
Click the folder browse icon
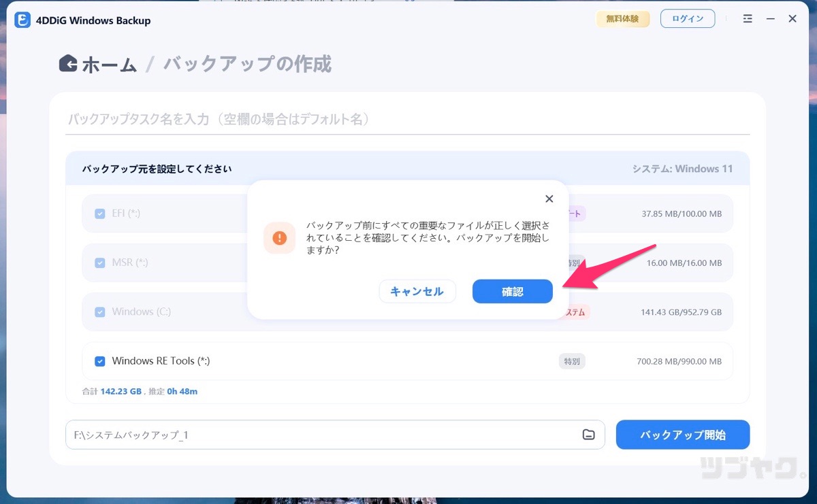[588, 435]
